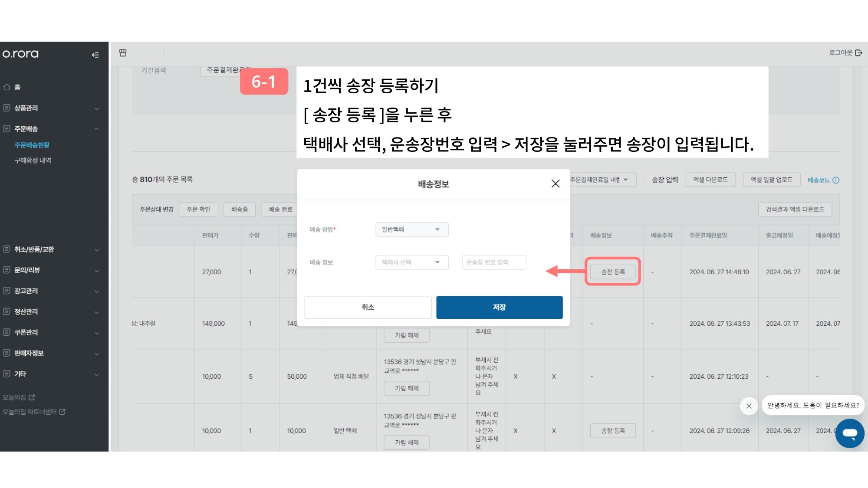Click the o.rora logo
868x488 pixels.
point(20,54)
